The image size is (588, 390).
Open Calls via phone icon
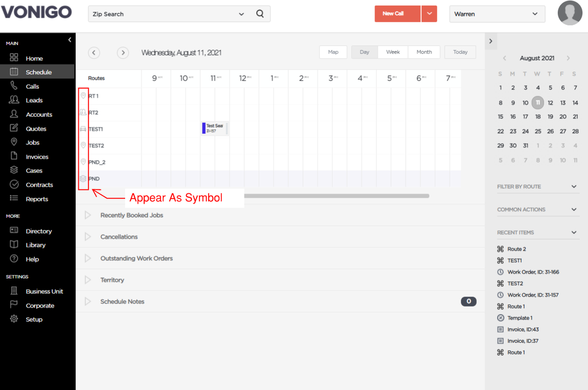14,86
